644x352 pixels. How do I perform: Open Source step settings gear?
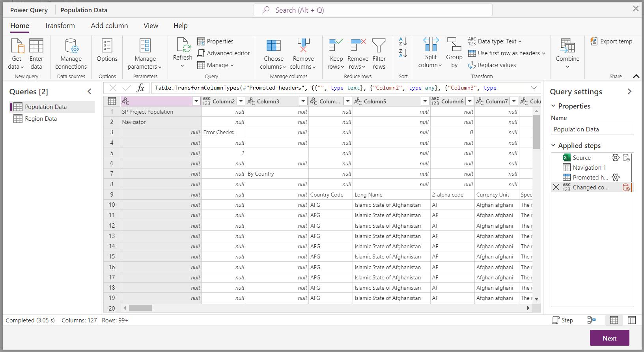click(615, 158)
